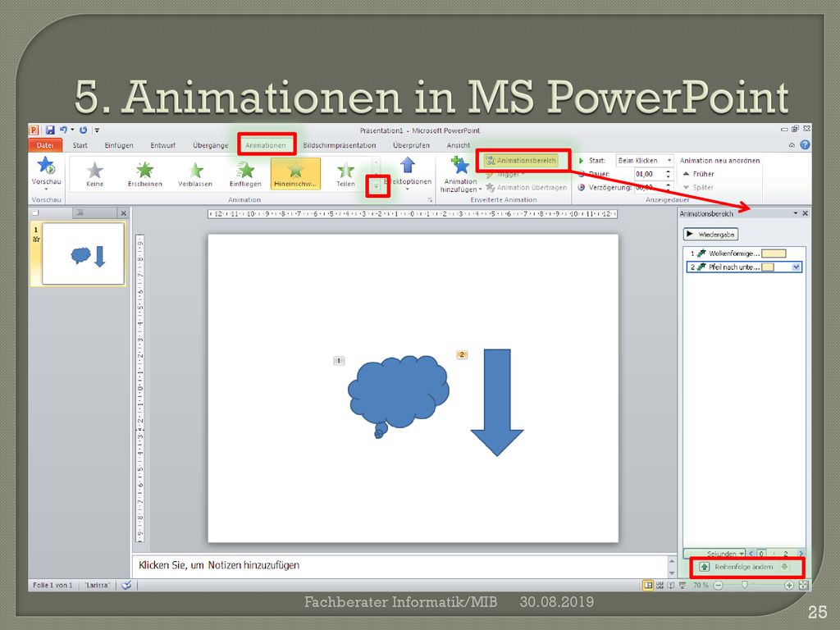
Task: Click Später to move animation later
Action: 698,188
